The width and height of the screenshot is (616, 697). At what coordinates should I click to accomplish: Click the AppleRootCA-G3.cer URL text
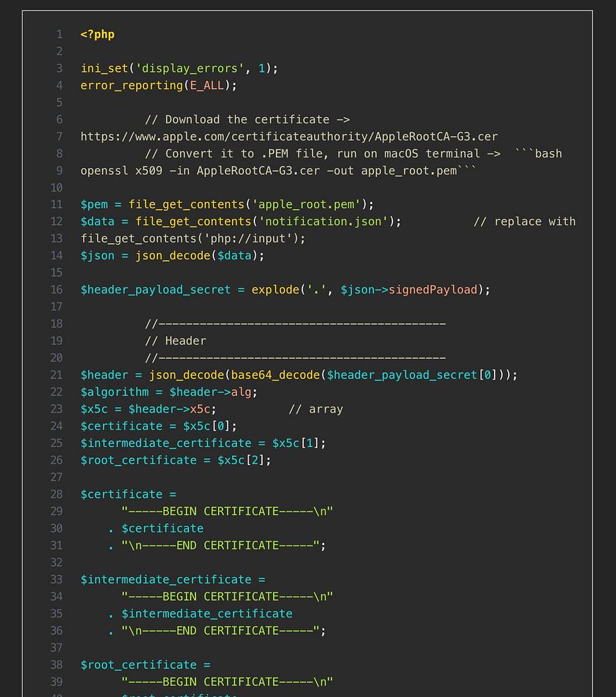point(289,137)
